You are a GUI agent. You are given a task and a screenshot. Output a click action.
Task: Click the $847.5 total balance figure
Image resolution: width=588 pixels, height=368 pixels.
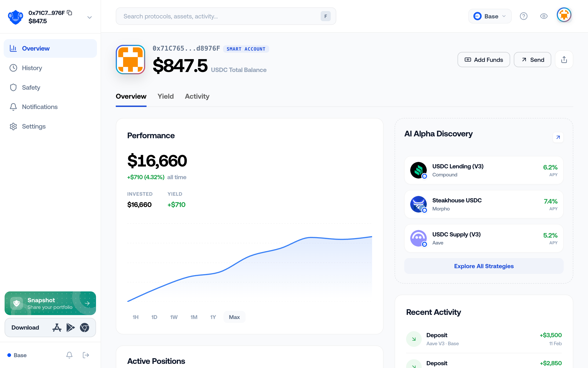pyautogui.click(x=180, y=66)
